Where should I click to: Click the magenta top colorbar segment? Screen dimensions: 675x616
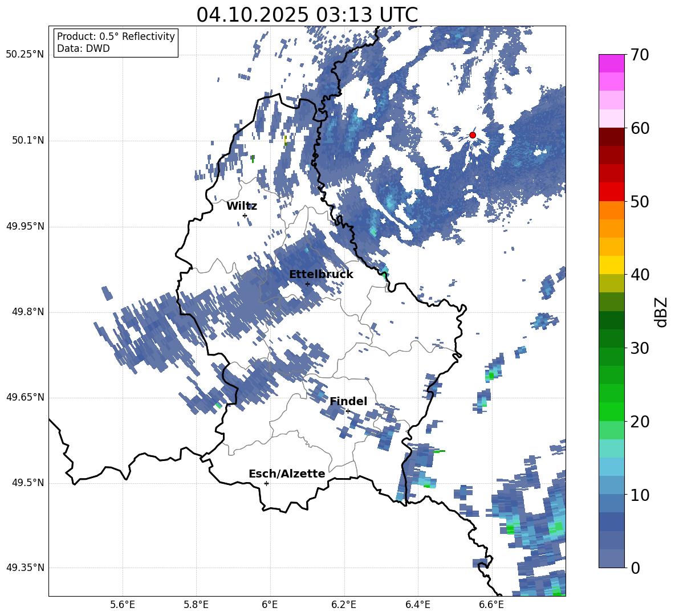point(612,64)
